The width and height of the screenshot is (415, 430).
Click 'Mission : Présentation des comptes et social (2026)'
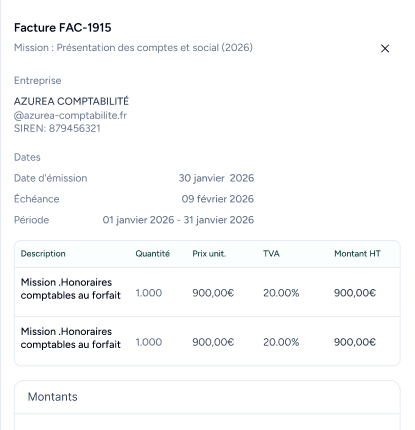[x=133, y=48]
